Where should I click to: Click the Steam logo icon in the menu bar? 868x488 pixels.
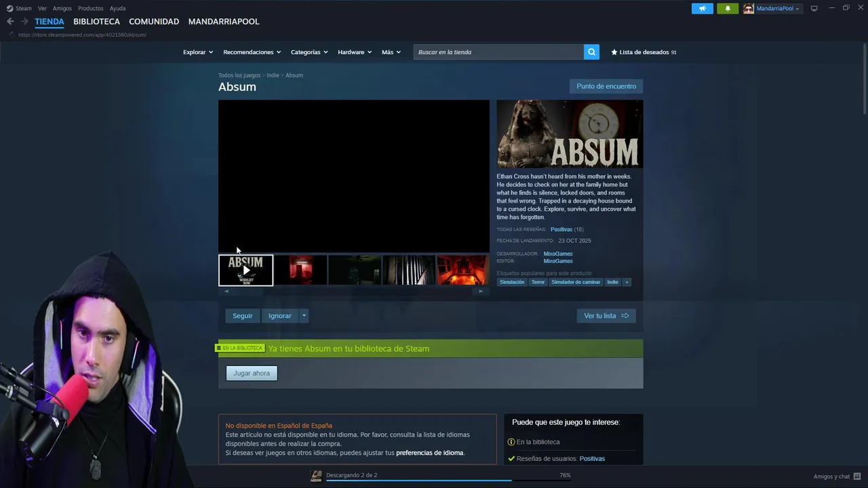tap(9, 8)
